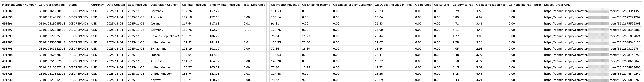Select GE order number GE10102192459US
644x82 pixels.
(52, 24)
